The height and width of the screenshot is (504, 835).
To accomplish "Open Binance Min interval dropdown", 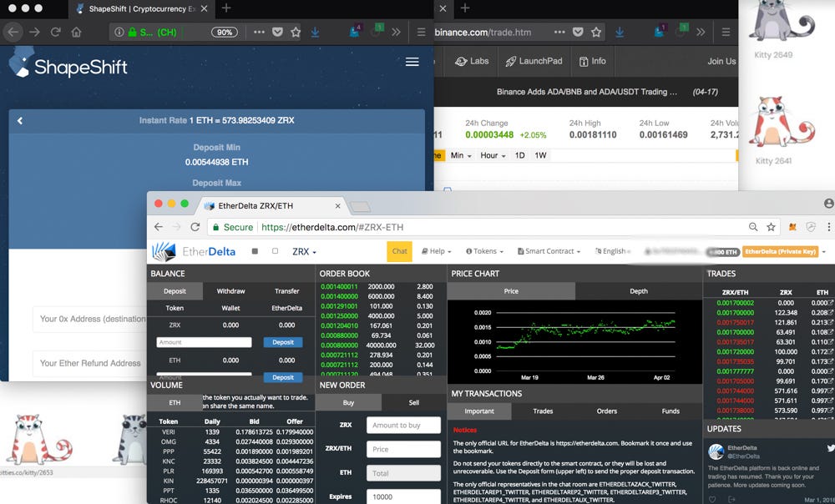I will tap(461, 155).
